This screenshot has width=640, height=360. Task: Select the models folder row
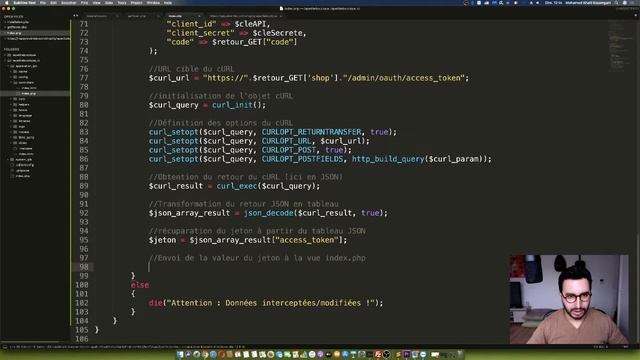(x=35, y=132)
